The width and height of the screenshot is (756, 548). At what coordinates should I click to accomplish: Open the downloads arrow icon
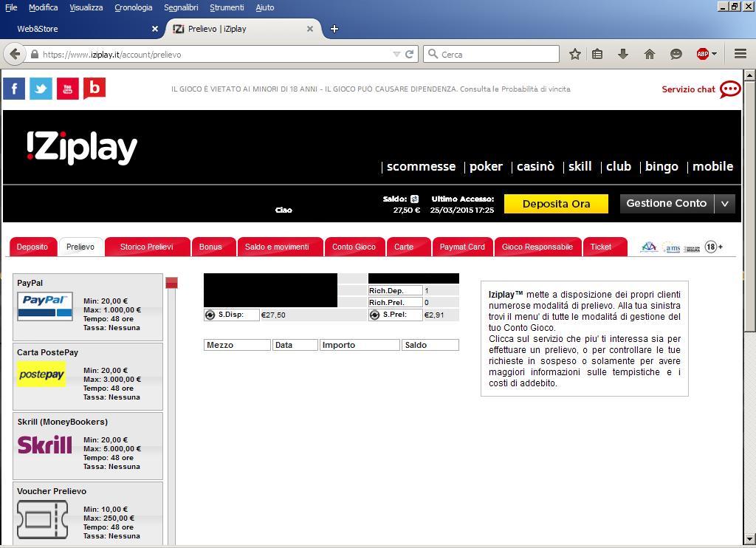tap(623, 54)
